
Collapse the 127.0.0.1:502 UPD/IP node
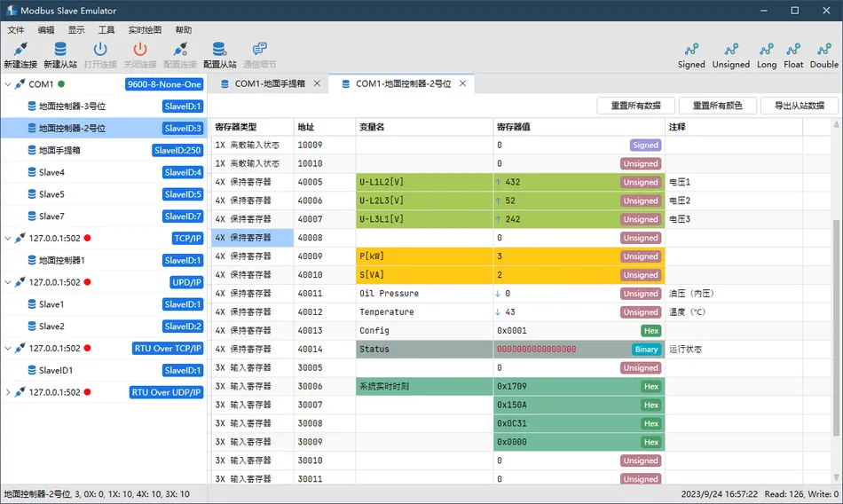coord(8,282)
